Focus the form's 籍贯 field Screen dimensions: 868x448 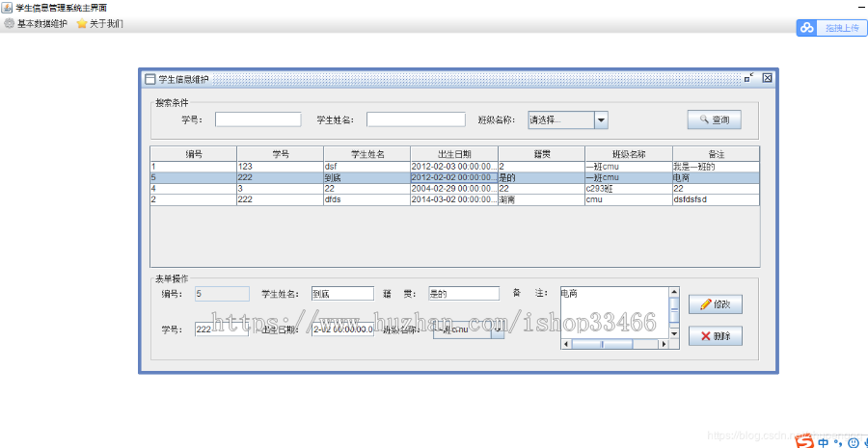click(464, 294)
